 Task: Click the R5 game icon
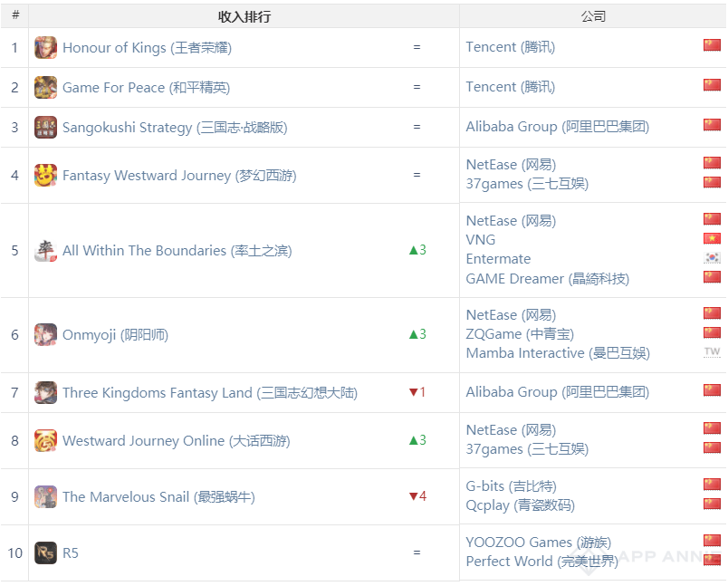(45, 552)
